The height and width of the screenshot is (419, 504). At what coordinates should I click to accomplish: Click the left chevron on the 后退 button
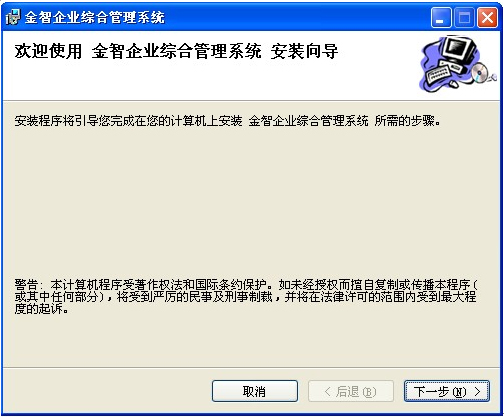click(328, 391)
